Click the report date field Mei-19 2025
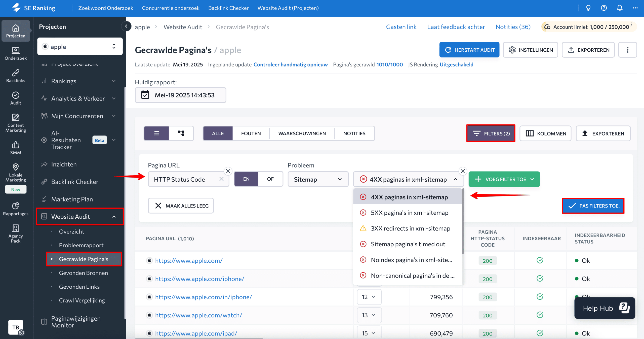 point(180,95)
